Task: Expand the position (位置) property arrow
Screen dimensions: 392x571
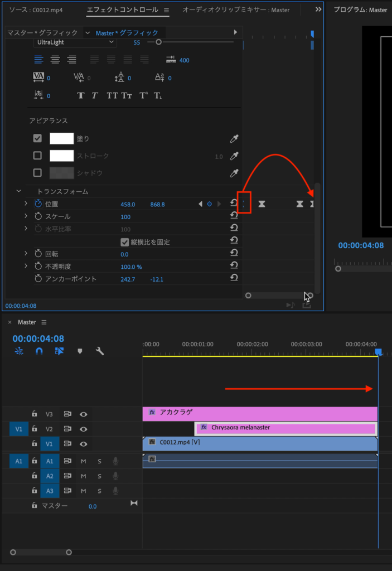Action: click(26, 204)
